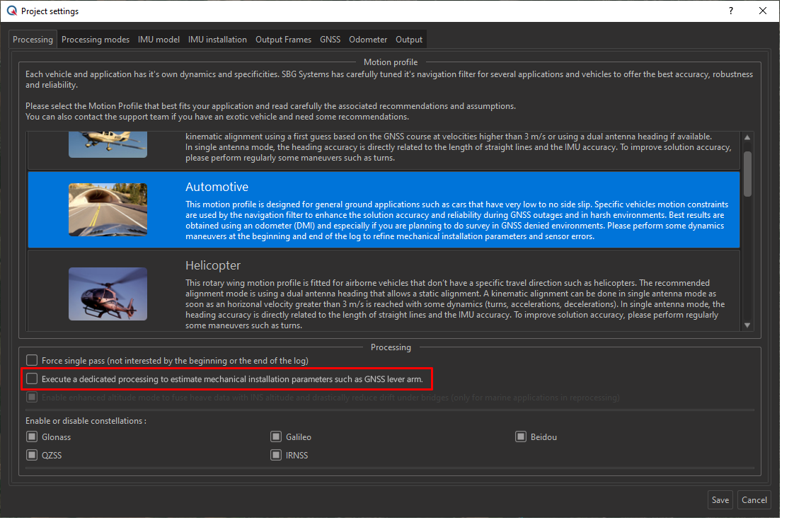Viewport: 794px width, 532px height.
Task: Enable the Glonass constellation
Action: pyautogui.click(x=31, y=436)
